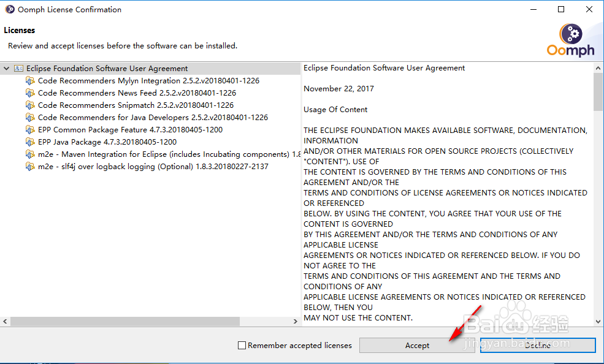Select m2e - Maven Integration for Eclipse entry

pos(169,154)
